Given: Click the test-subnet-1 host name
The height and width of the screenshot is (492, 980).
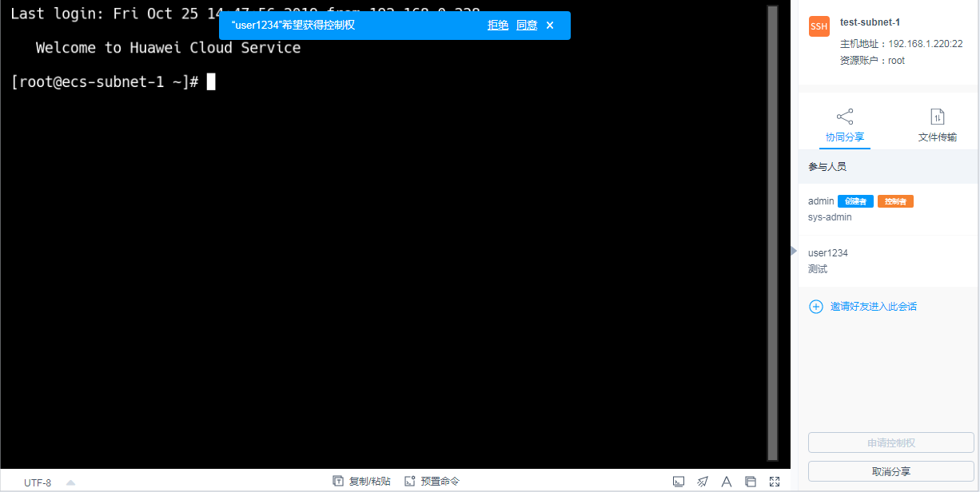Looking at the screenshot, I should pyautogui.click(x=870, y=22).
